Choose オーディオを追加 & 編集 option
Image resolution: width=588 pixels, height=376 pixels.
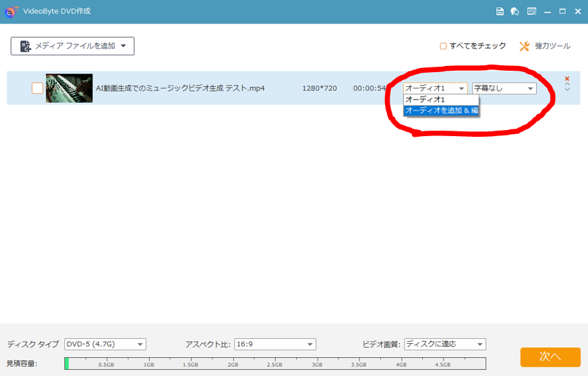(441, 111)
